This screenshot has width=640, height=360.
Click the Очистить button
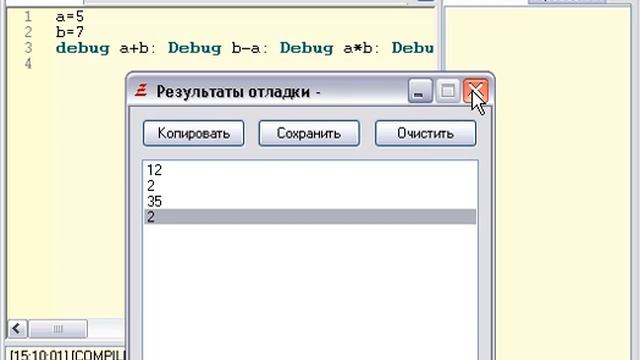(425, 133)
